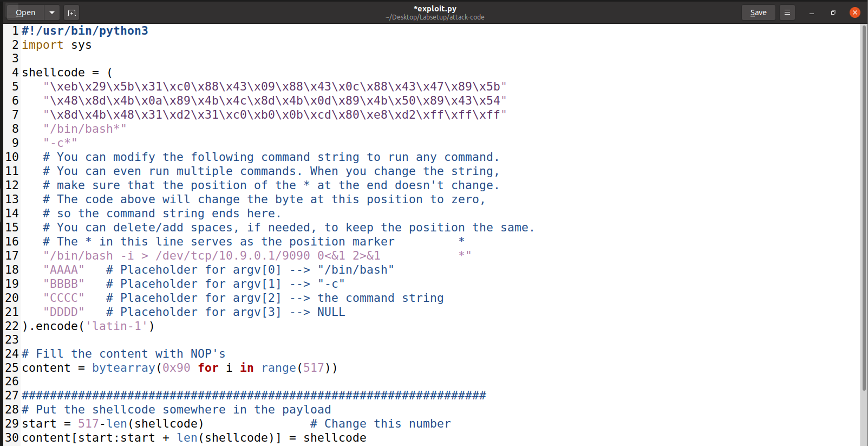Click line number 17 in the gutter

[x=12, y=256]
